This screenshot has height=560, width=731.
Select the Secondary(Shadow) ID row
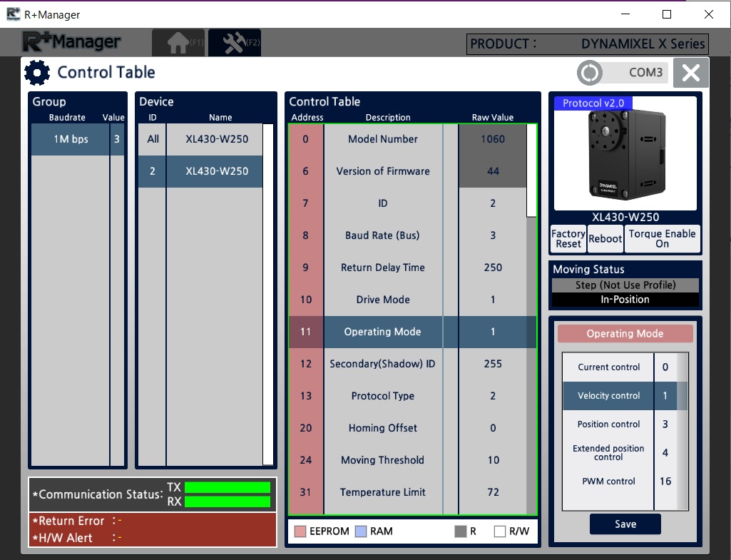407,364
